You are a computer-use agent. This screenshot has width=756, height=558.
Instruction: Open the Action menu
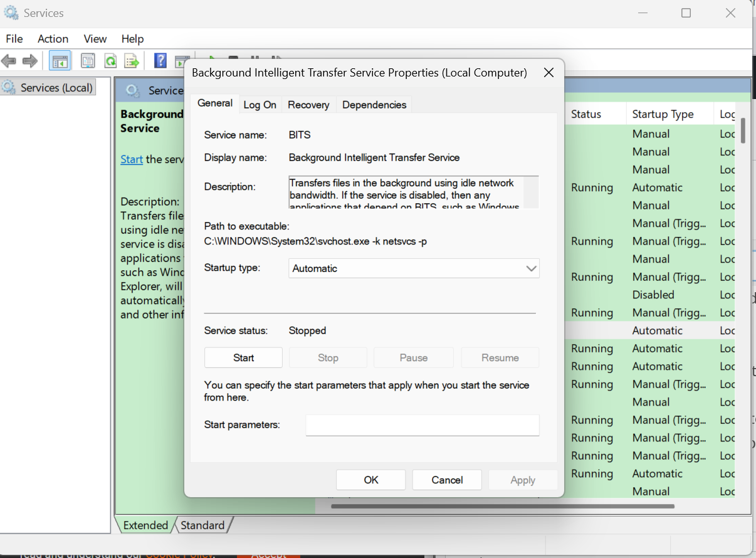click(53, 38)
